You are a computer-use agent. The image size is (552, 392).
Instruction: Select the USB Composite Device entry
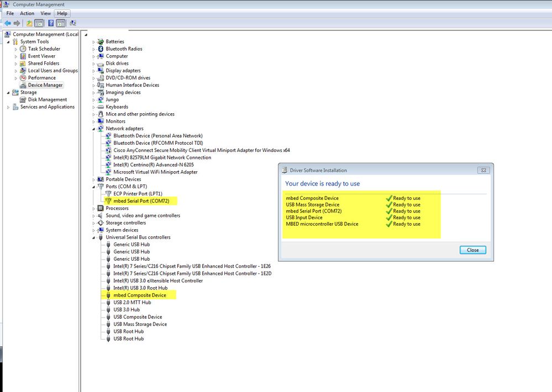coord(138,317)
